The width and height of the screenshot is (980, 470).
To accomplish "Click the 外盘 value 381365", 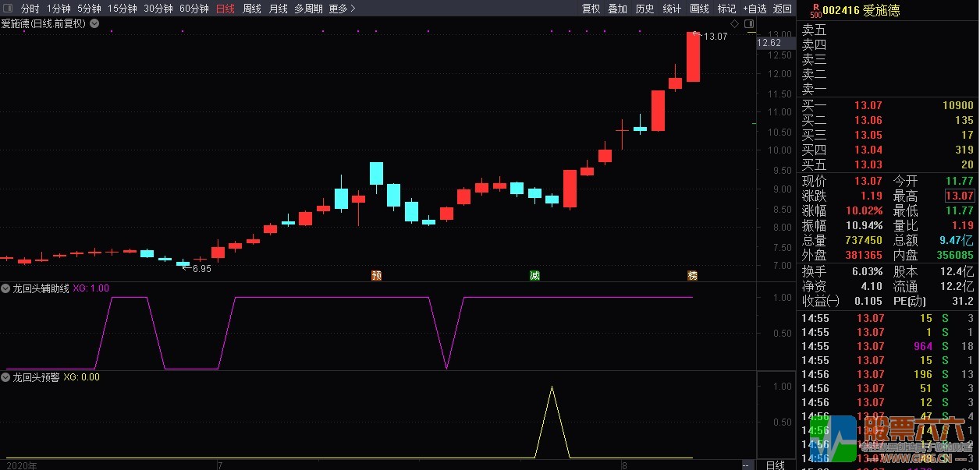I will click(863, 255).
